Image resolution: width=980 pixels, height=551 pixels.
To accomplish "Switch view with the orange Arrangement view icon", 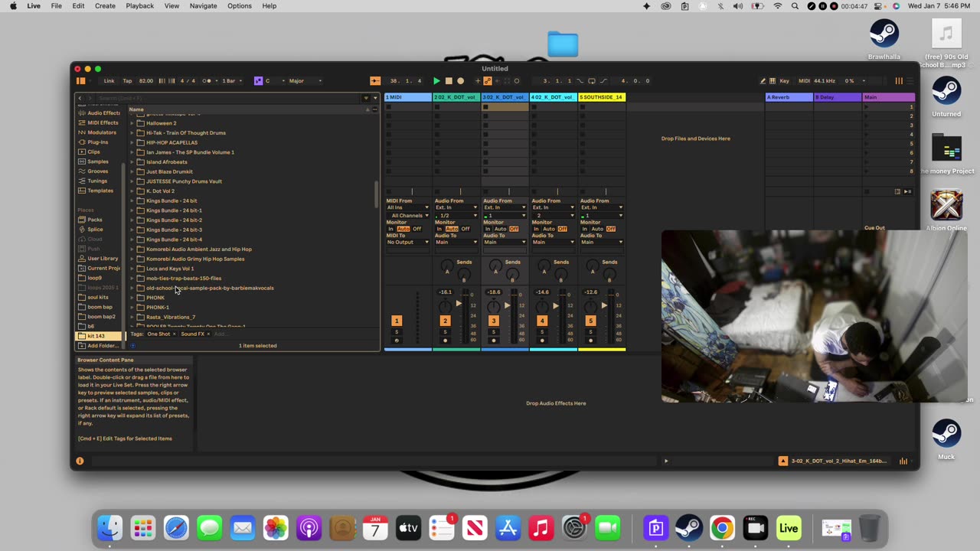I will point(899,80).
